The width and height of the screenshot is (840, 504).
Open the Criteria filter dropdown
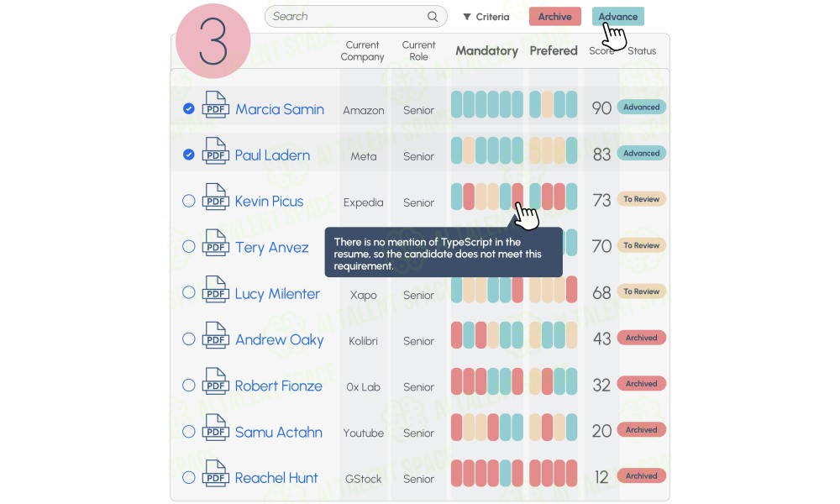pyautogui.click(x=486, y=17)
